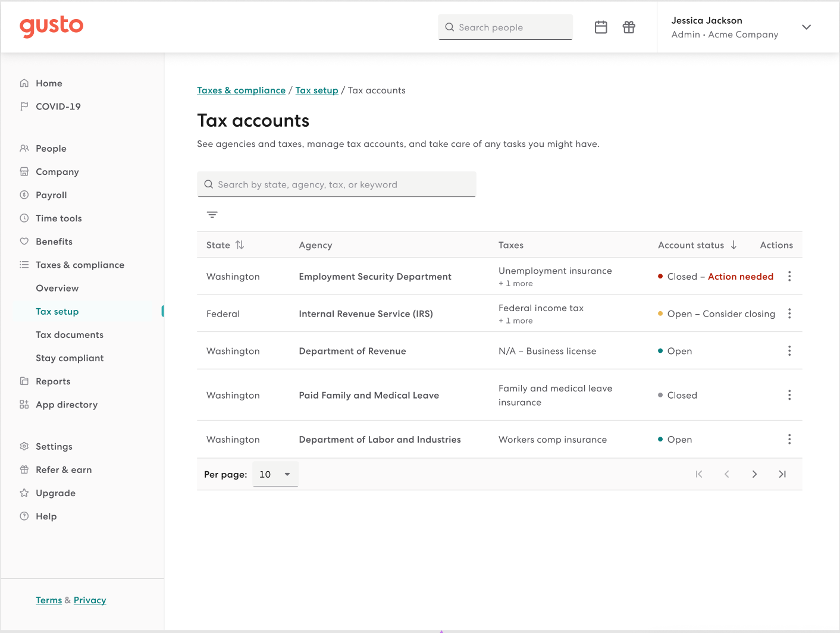Click 'Workers comp insurance' cell
Screen dimensions: 840x633
pos(553,440)
